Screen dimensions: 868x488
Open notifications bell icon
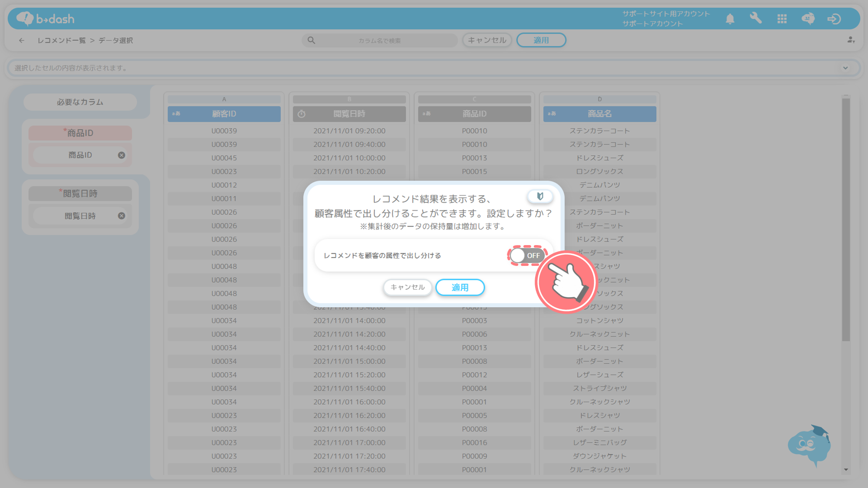point(730,19)
